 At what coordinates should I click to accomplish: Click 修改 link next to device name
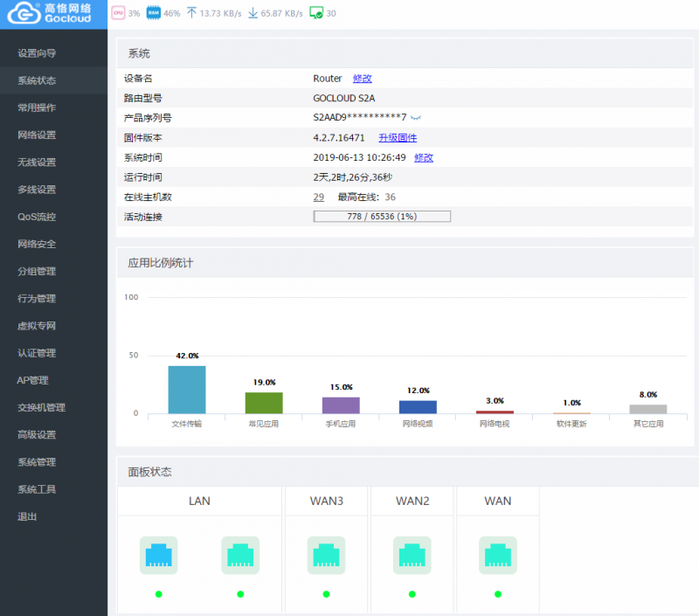point(362,79)
